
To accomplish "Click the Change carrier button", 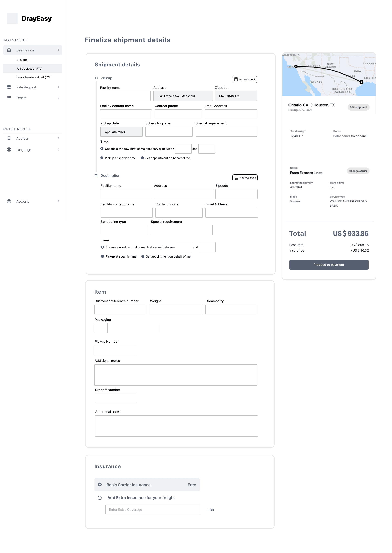I will (x=358, y=171).
